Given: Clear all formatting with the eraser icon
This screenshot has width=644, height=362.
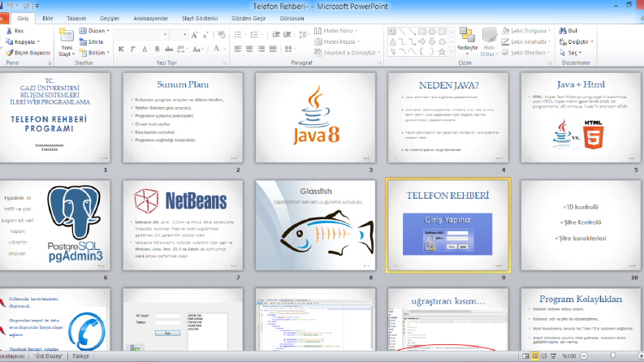Looking at the screenshot, I should coord(222,35).
